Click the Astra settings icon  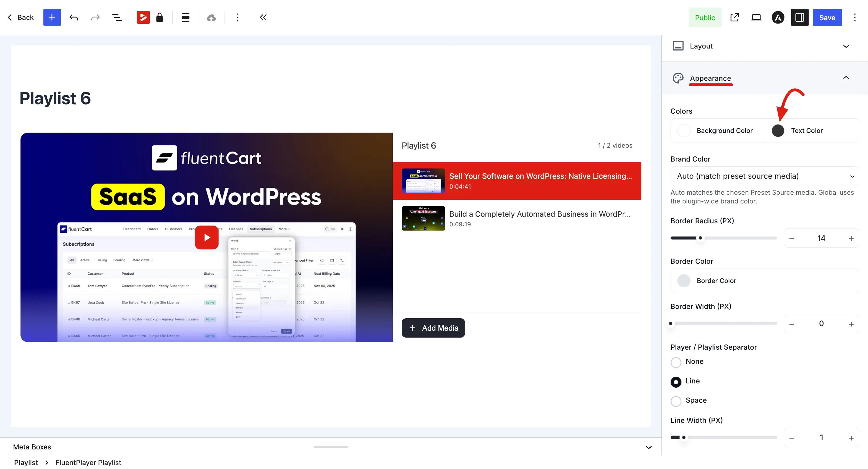click(x=778, y=17)
